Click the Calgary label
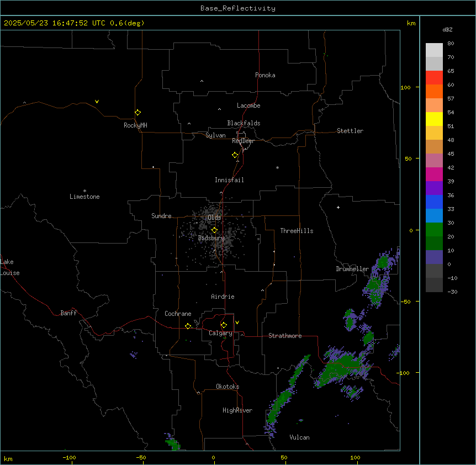The height and width of the screenshot is (465, 476). (x=220, y=333)
